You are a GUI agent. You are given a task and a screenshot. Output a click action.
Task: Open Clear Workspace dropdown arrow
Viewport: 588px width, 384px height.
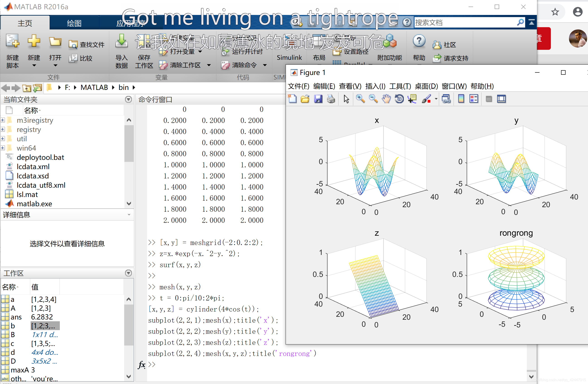(209, 65)
